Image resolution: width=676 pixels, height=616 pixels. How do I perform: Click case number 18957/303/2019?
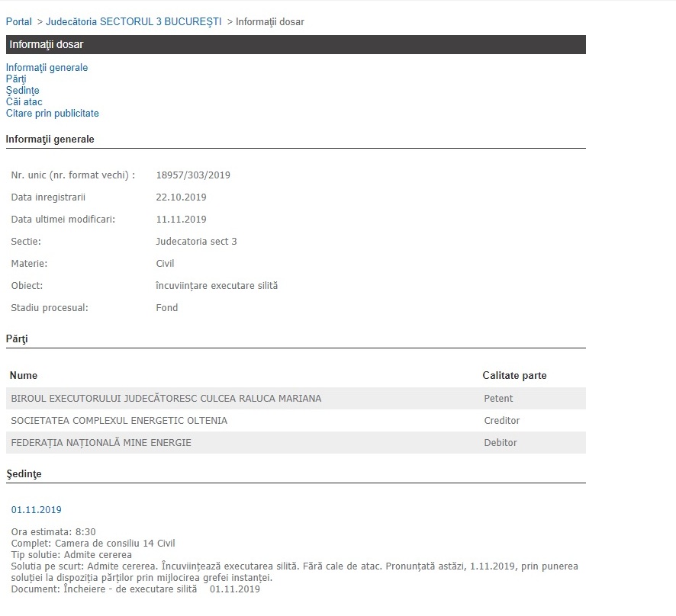coord(193,175)
